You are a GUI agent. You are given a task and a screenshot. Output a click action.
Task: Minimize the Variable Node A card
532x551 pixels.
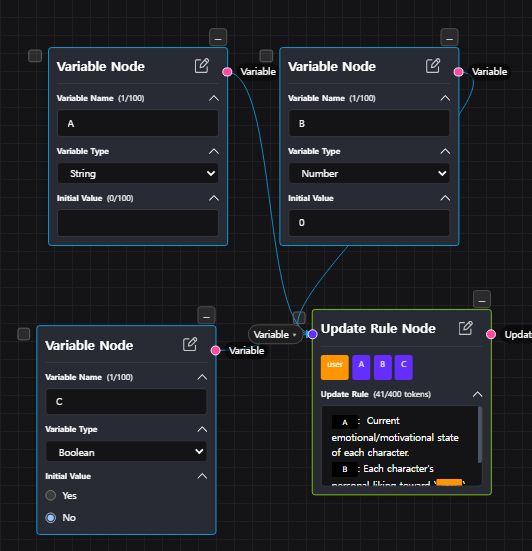pos(218,37)
